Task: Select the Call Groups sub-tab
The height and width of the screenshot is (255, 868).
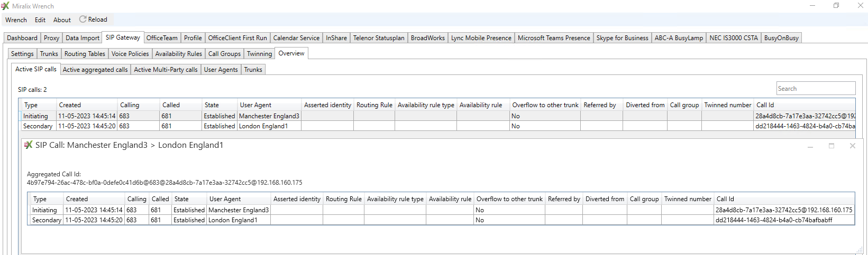Action: (x=224, y=54)
